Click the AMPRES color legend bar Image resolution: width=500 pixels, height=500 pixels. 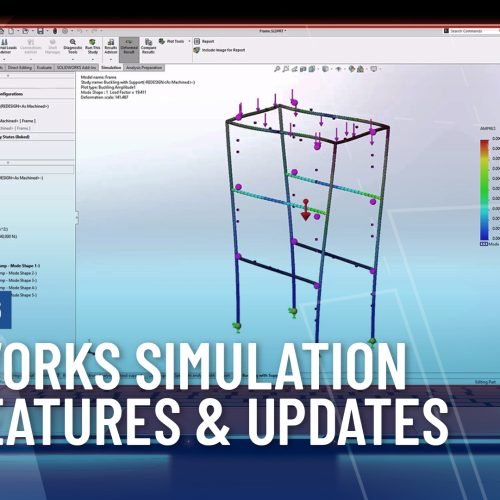point(484,190)
